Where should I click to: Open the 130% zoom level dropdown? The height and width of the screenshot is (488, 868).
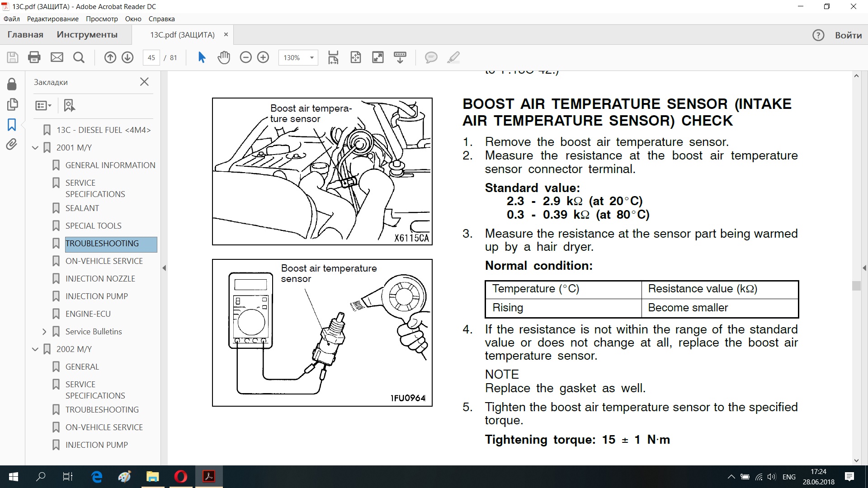coord(311,57)
